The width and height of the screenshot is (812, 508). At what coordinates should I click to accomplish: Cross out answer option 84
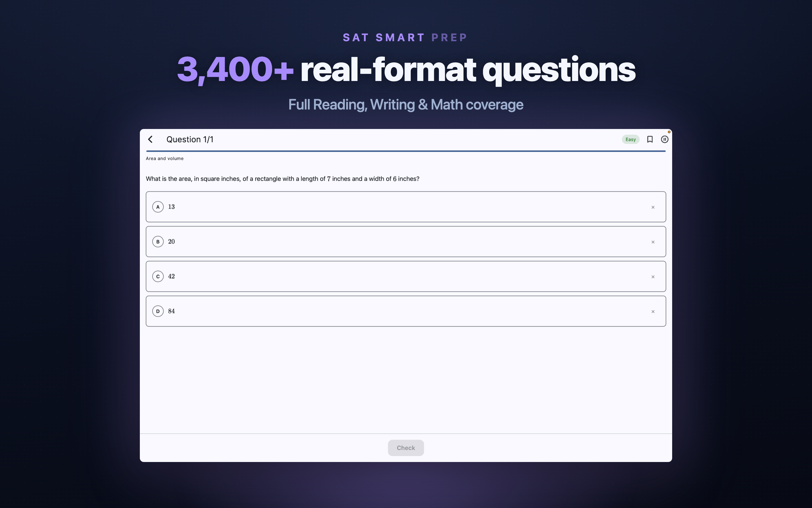(653, 312)
